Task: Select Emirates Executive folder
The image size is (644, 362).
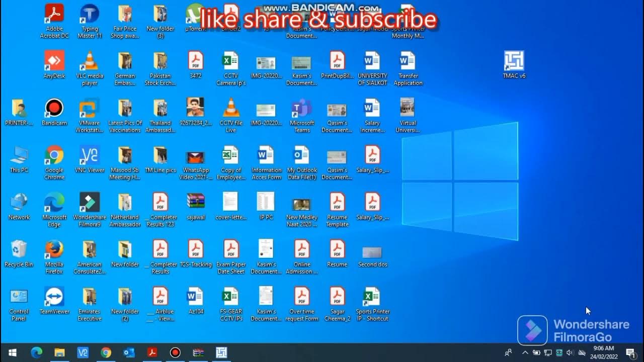Action: [90, 305]
